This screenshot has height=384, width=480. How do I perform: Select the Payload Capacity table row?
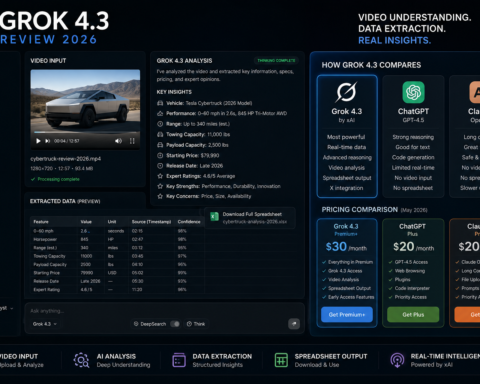117,264
